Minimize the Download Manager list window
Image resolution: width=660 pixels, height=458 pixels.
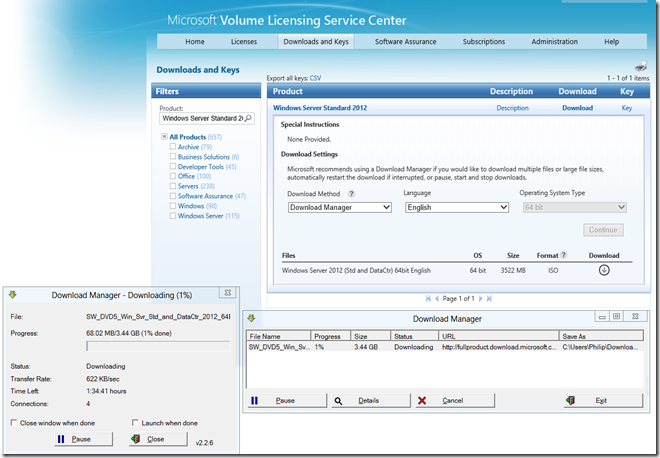click(x=602, y=317)
